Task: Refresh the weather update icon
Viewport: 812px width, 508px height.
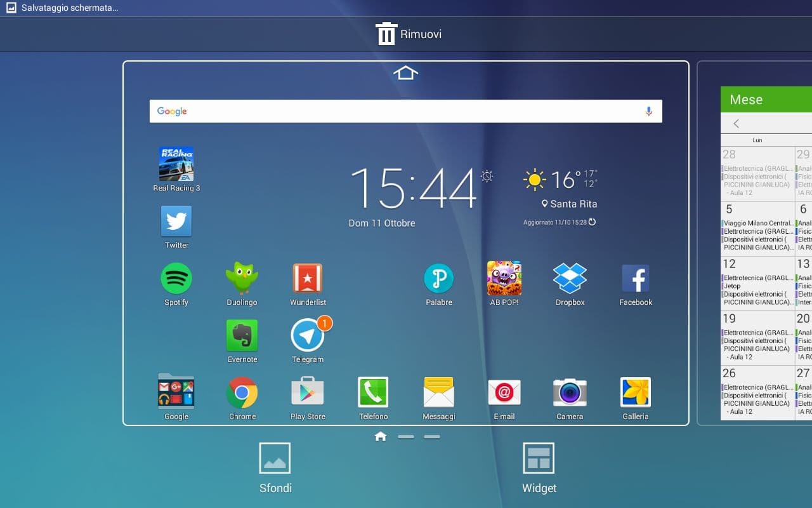Action: pos(592,222)
